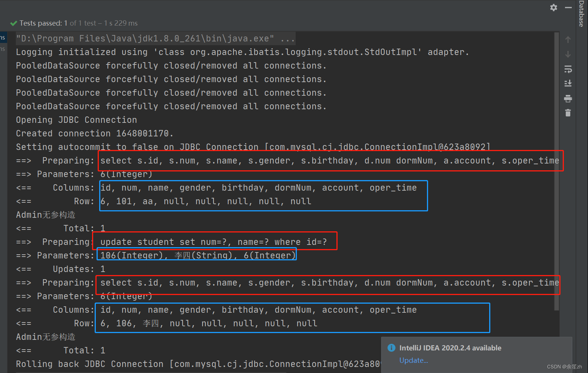Click the console vertical scrollbar
588x373 pixels.
(557, 171)
